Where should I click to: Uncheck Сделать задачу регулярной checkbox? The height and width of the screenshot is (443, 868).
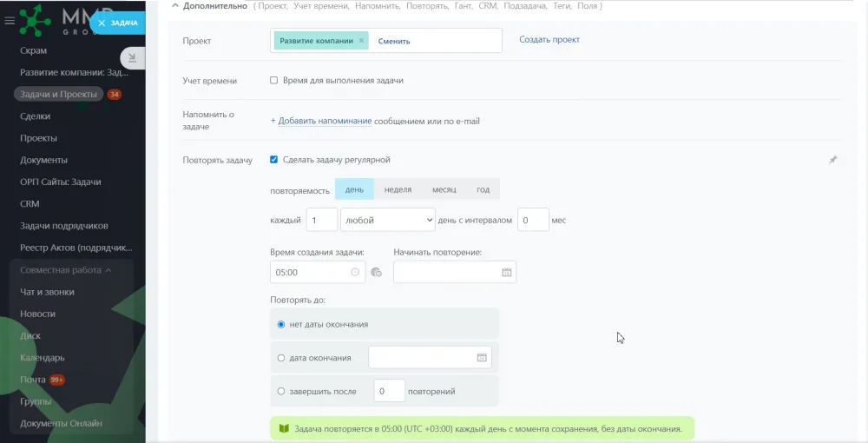point(273,160)
